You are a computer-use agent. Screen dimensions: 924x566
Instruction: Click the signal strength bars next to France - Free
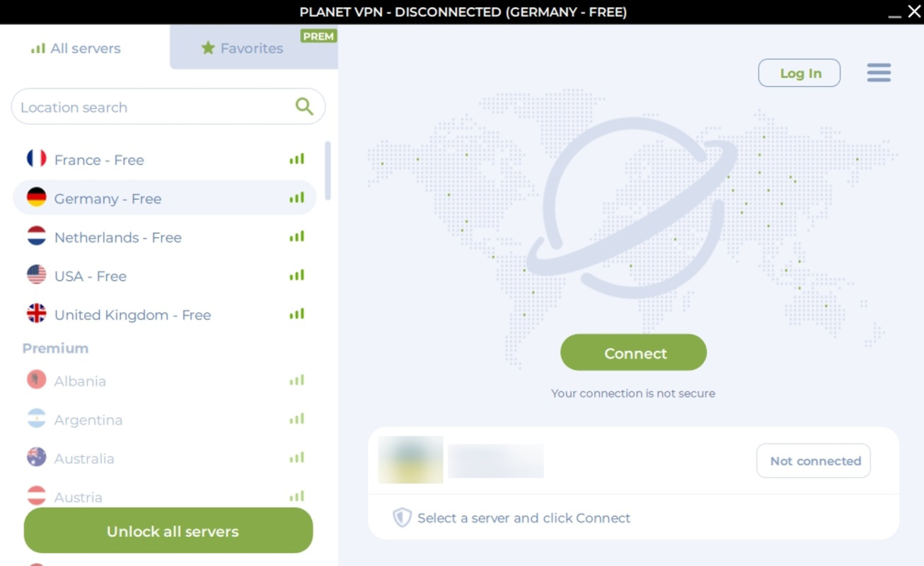[296, 158]
